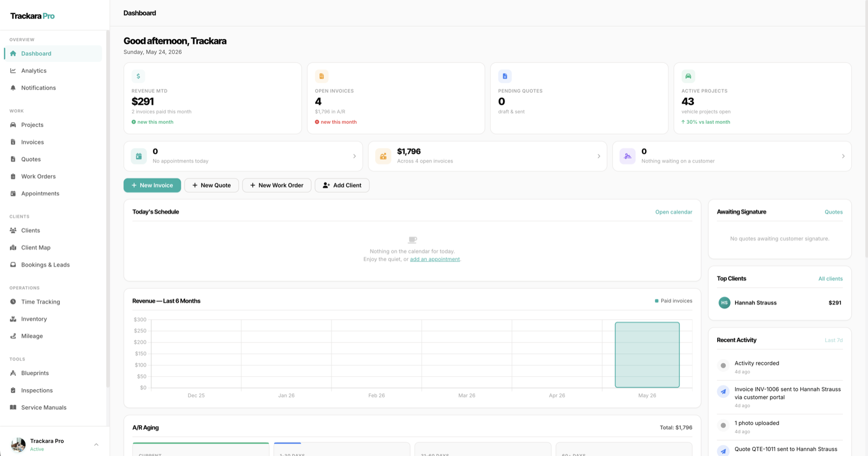
Task: Select the Hannah Strauss top client name
Action: coord(756,303)
